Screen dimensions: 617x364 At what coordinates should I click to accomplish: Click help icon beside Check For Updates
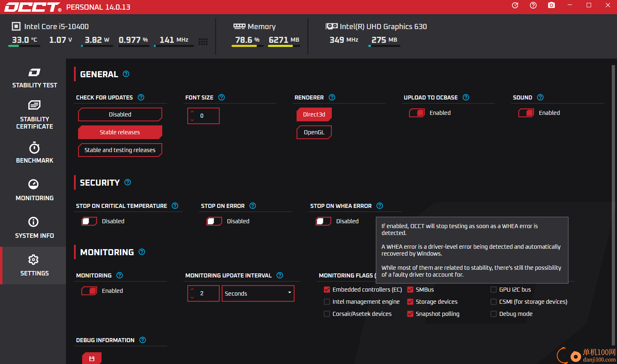(141, 97)
